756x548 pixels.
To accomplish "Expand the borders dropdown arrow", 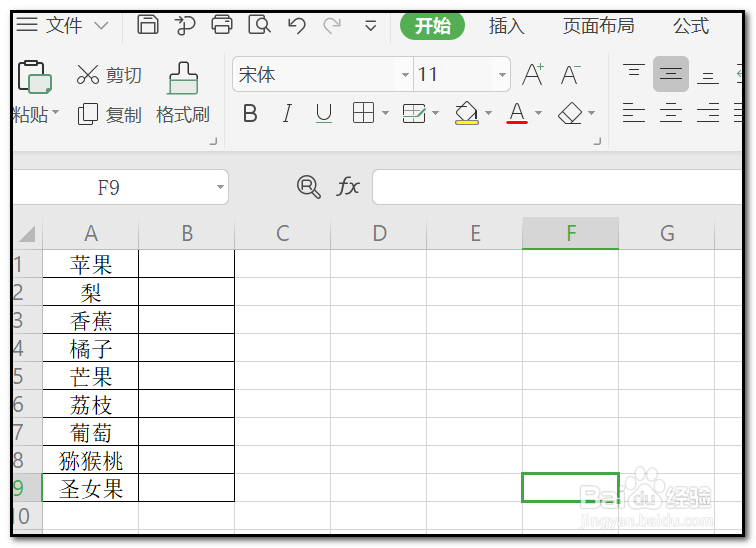I will [385, 114].
